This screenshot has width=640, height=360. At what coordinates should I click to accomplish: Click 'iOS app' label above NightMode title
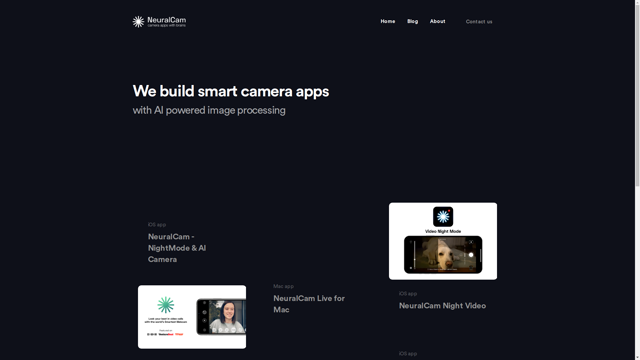[157, 224]
